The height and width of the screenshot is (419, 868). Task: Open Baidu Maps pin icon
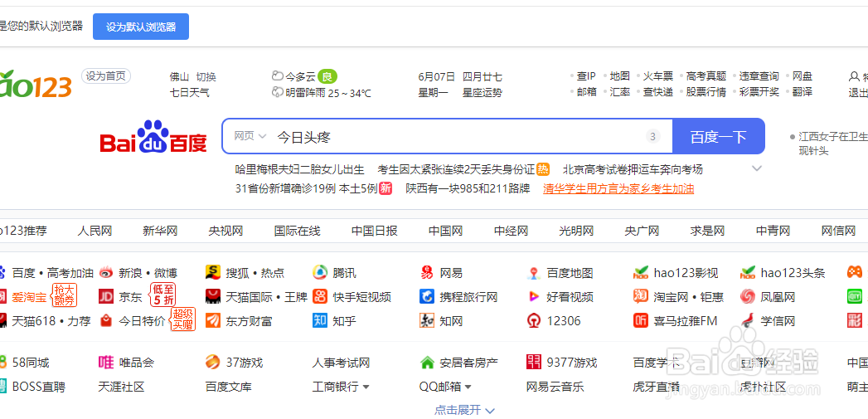(x=534, y=273)
